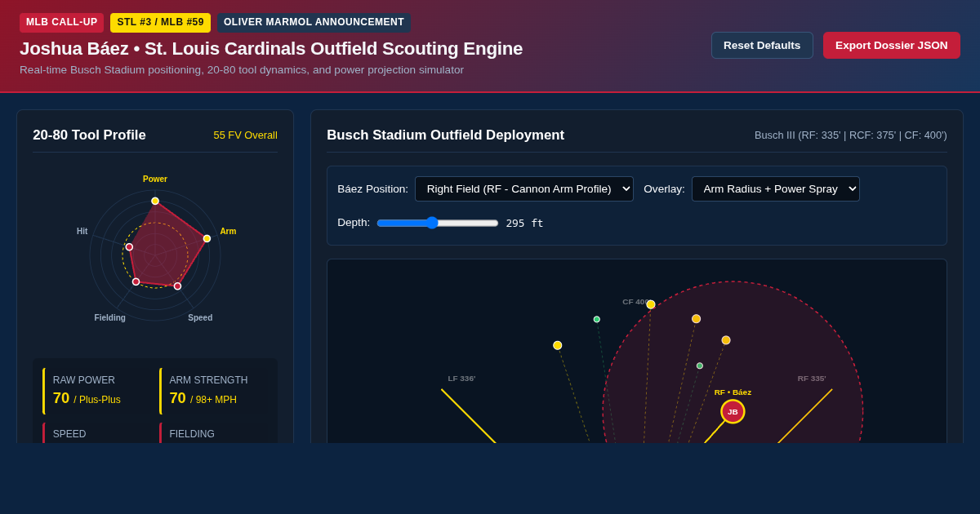Screen dimensions: 980x514
Task: Select the Speed point on radar chart
Action: (177, 286)
